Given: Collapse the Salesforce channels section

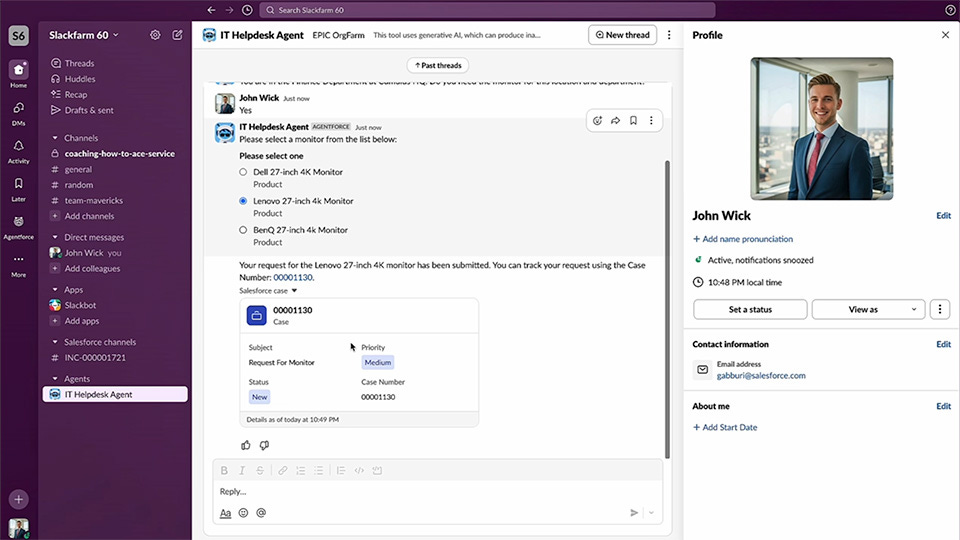Looking at the screenshot, I should [x=55, y=342].
